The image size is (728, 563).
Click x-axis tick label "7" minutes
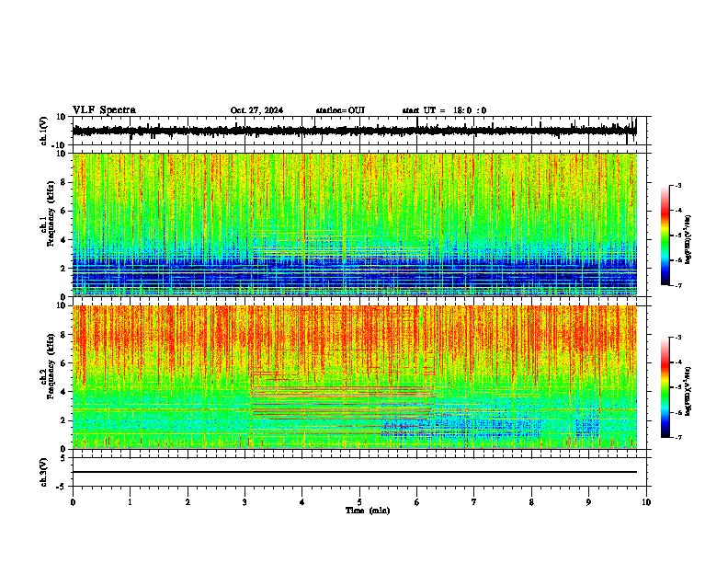coord(474,502)
